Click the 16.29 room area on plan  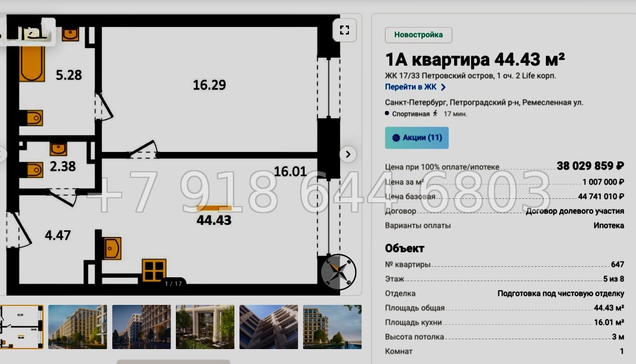209,85
